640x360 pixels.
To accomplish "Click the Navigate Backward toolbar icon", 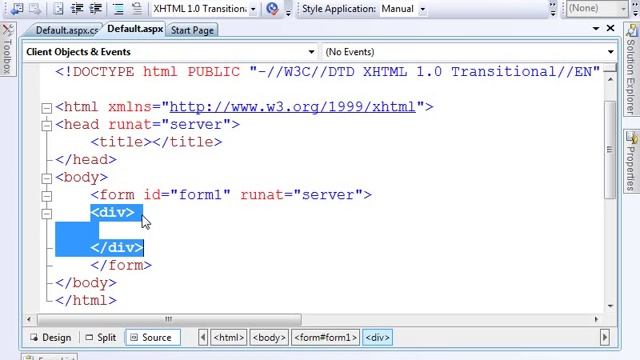I will tap(17, 8).
